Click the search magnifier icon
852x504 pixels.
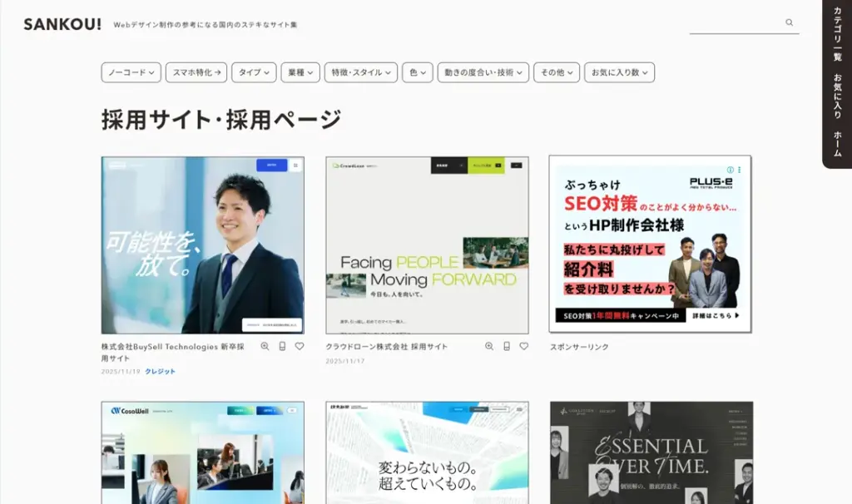pos(790,23)
